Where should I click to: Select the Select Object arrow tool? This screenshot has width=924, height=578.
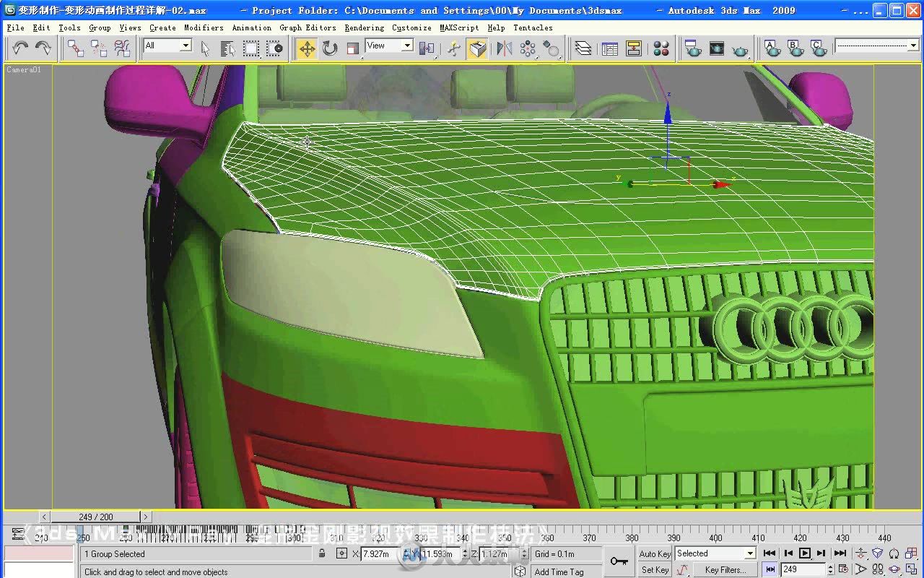(205, 48)
